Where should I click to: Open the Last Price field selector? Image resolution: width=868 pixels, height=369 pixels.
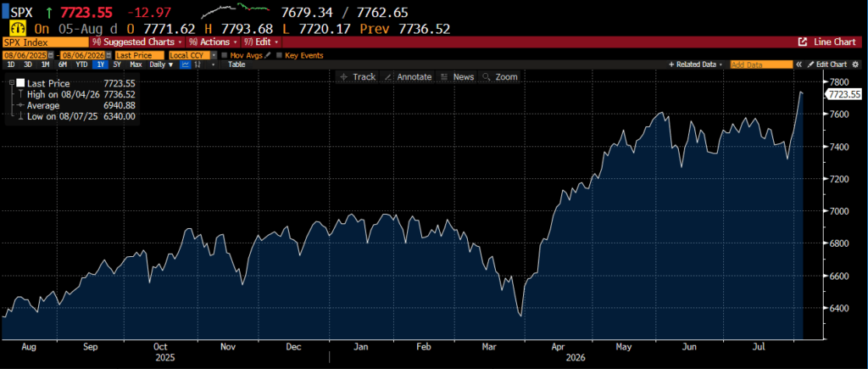pos(140,55)
